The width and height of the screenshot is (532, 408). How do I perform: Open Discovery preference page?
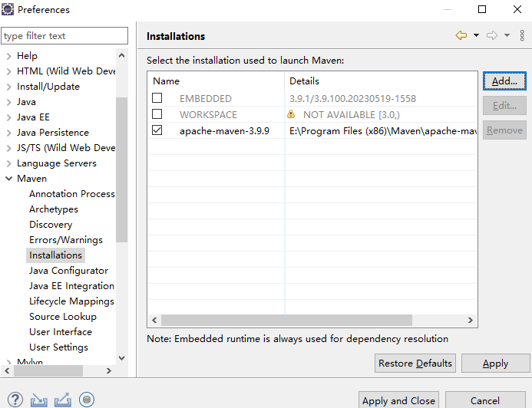pos(51,225)
